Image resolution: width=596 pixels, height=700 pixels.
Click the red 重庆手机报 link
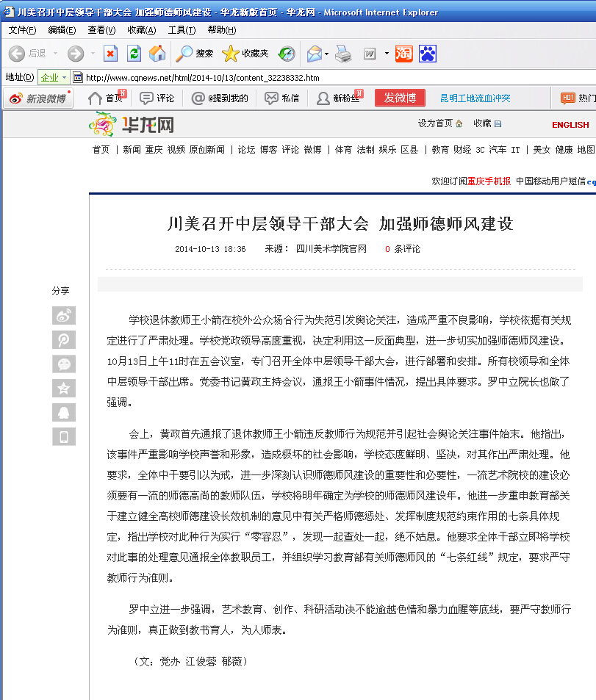point(489,181)
